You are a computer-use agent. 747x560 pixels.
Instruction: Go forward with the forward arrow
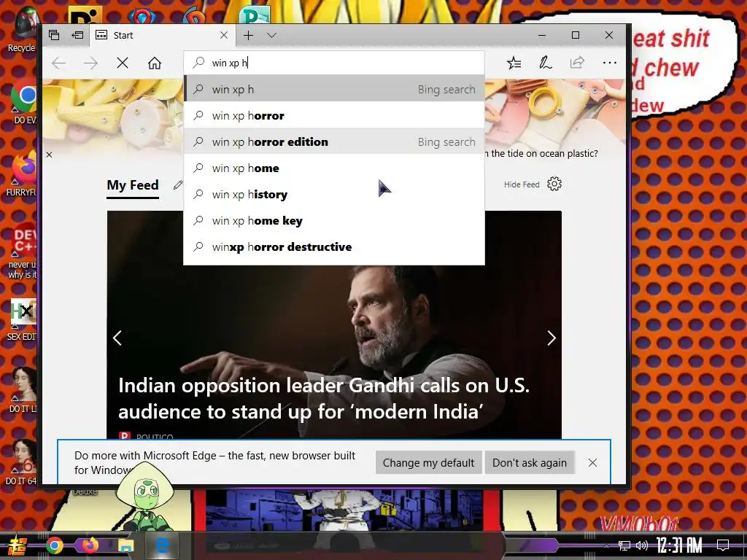point(90,63)
